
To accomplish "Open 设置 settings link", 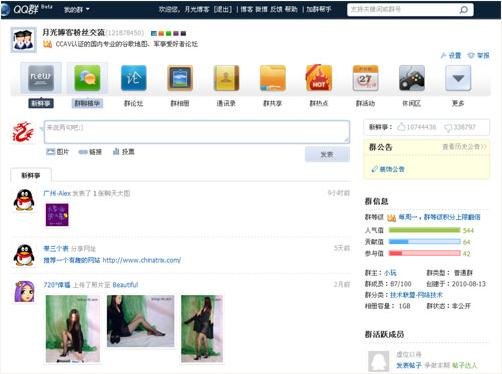I will click(451, 55).
